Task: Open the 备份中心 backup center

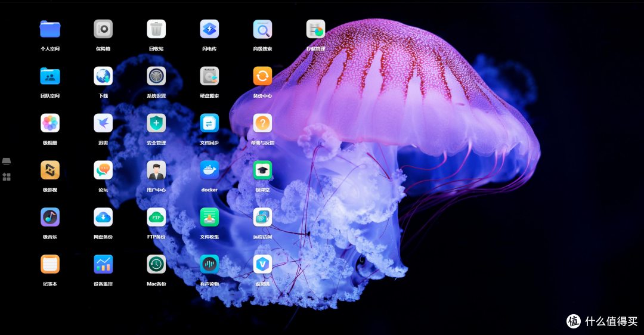Action: tap(262, 76)
